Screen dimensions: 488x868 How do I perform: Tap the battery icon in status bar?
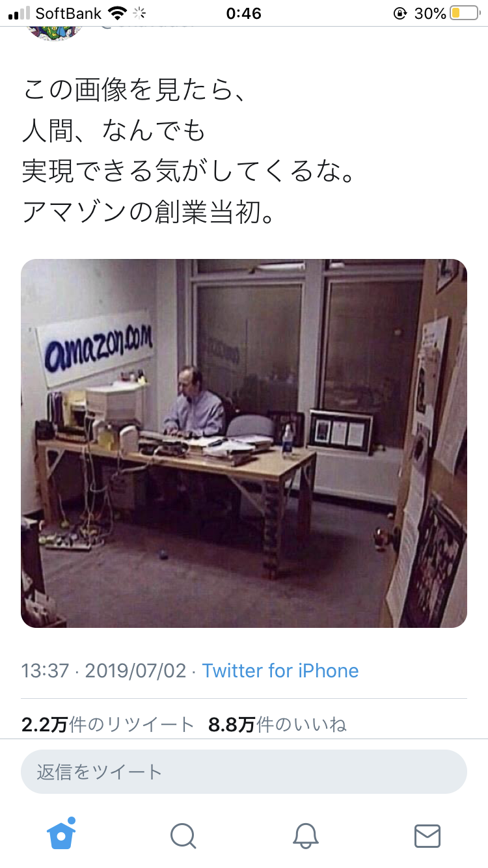pyautogui.click(x=464, y=13)
